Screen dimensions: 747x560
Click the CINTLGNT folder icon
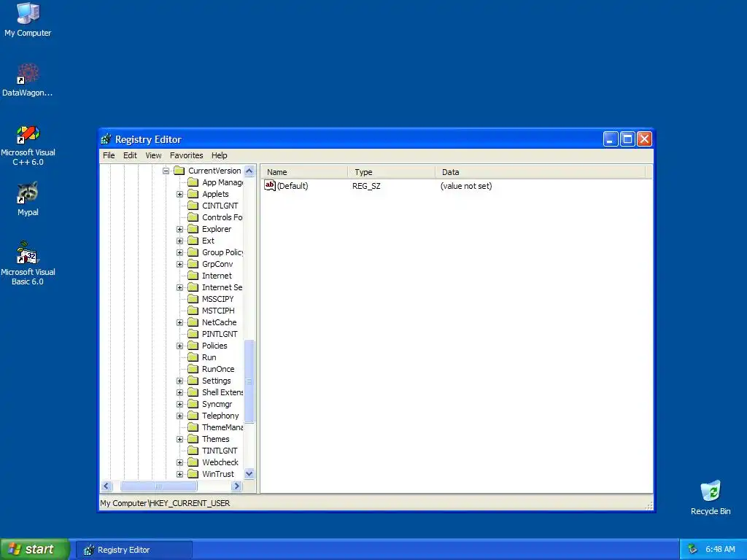193,205
